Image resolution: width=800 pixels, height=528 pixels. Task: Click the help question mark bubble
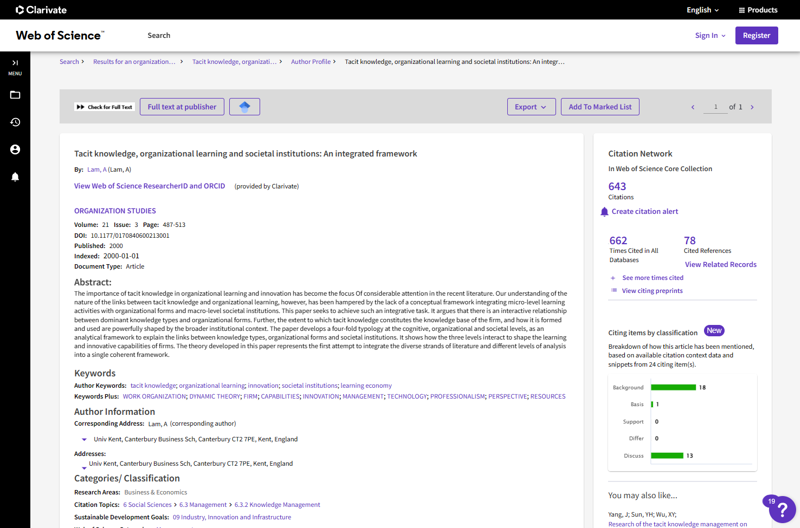point(781,508)
